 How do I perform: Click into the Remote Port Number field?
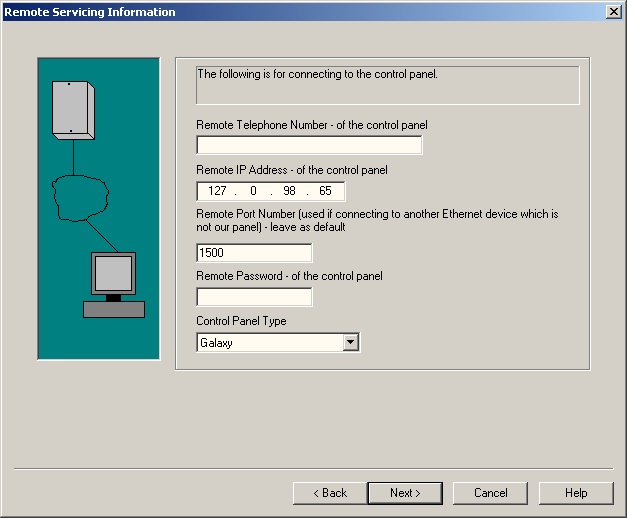click(x=254, y=253)
